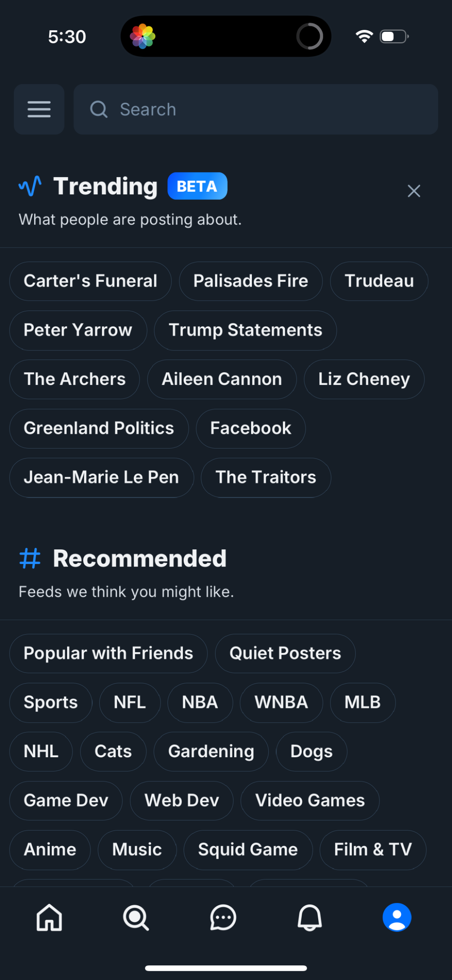Focus the Search input field
The image size is (452, 980).
coord(255,109)
